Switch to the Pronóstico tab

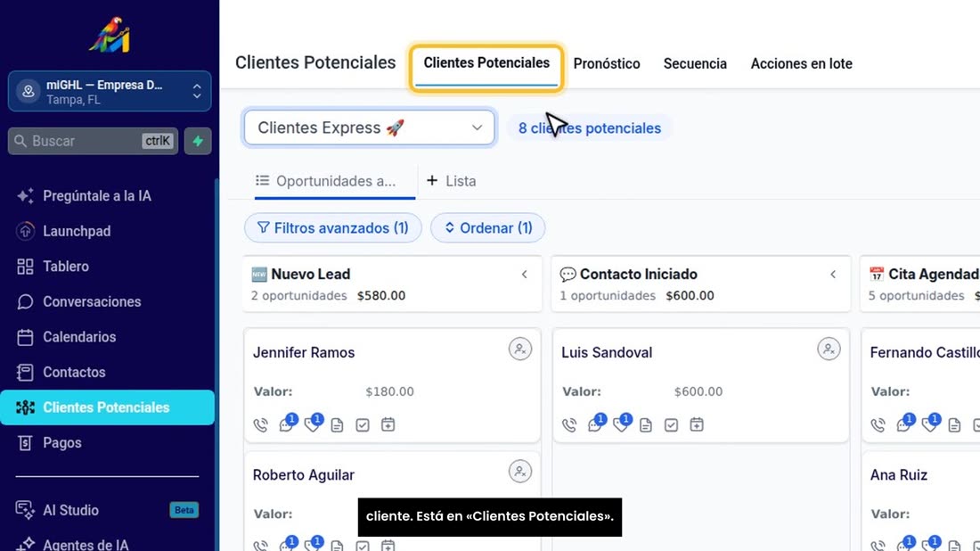coord(606,64)
